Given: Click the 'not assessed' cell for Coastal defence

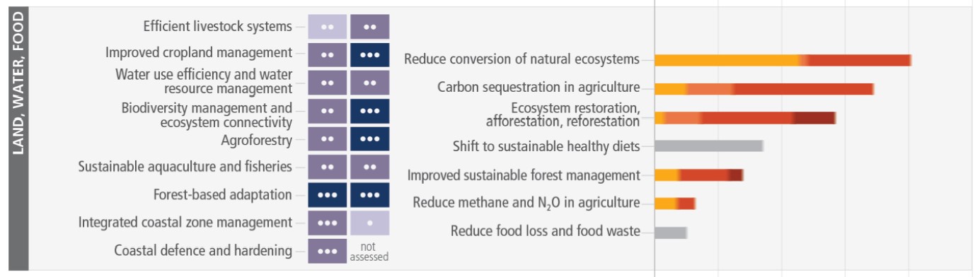Looking at the screenshot, I should (x=369, y=252).
